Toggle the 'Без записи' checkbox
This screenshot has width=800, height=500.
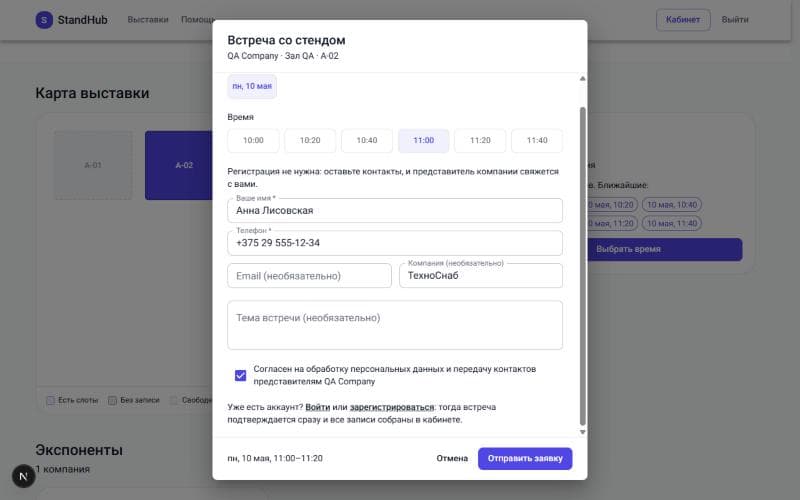112,401
